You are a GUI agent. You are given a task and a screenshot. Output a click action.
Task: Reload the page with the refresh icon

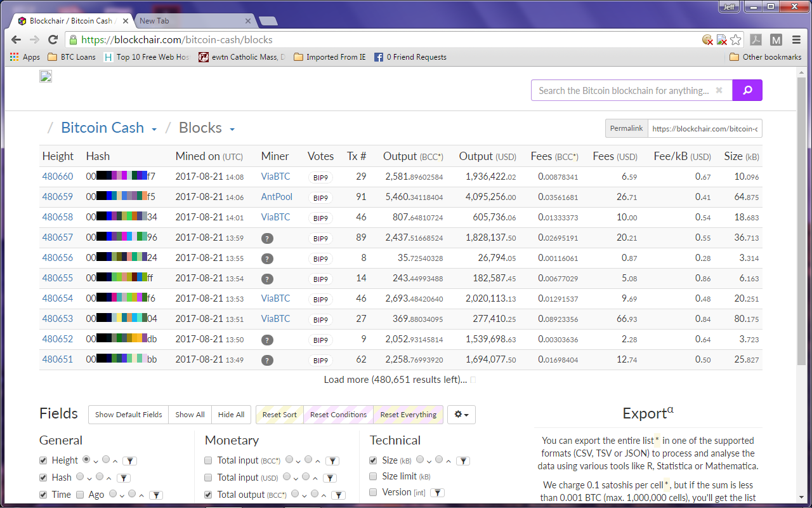pos(53,39)
